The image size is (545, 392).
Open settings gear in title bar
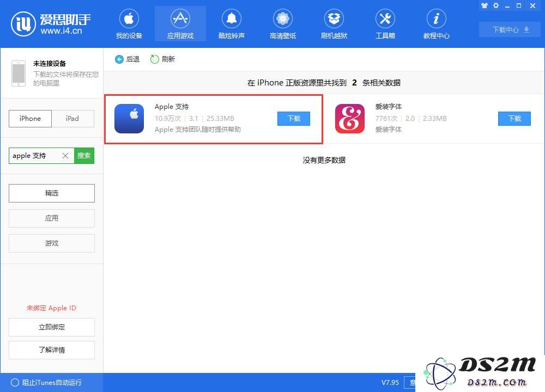(x=496, y=5)
